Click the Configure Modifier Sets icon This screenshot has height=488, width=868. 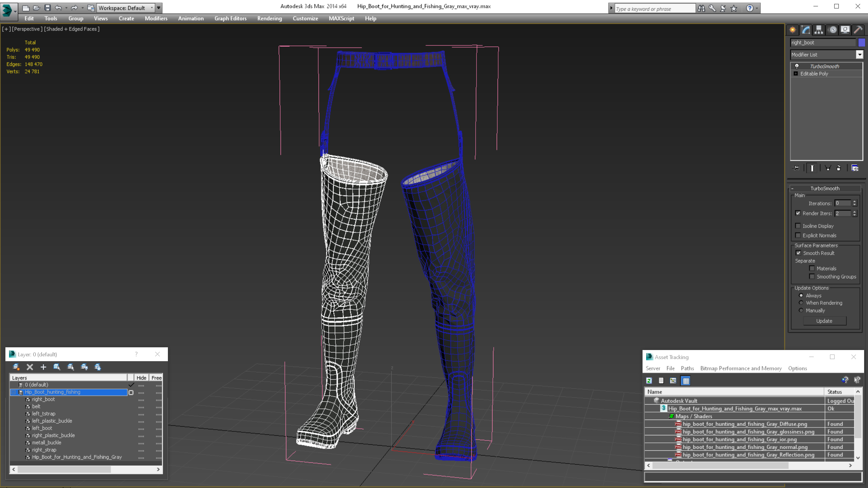click(x=855, y=168)
